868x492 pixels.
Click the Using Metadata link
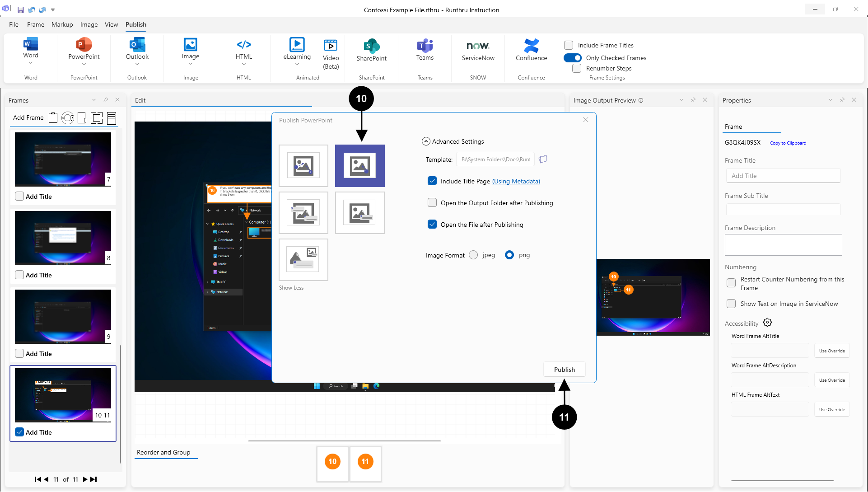(x=516, y=181)
